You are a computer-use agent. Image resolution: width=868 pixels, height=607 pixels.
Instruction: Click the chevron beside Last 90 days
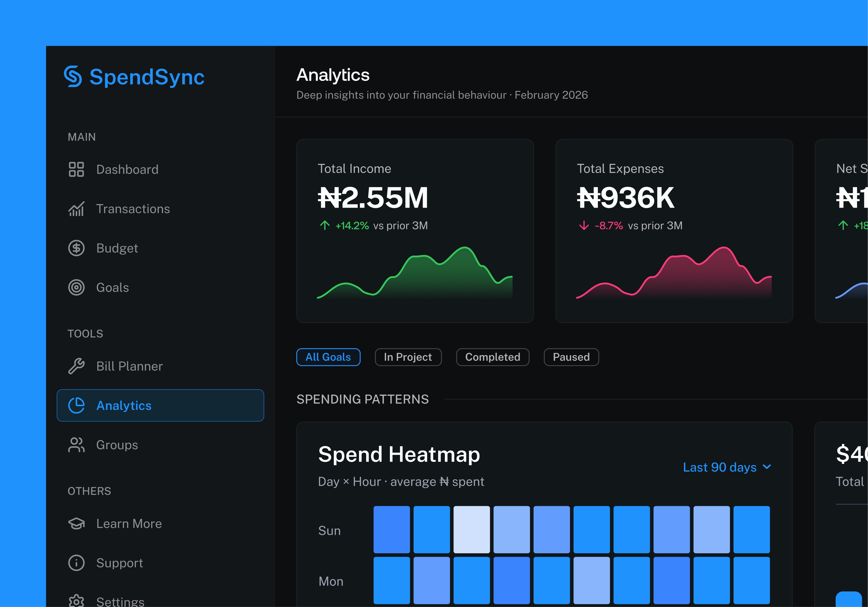[x=767, y=467]
